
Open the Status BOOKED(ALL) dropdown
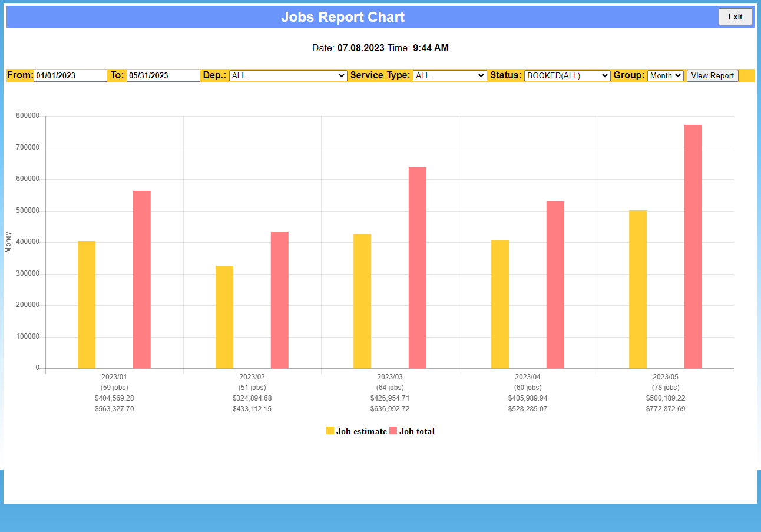(567, 75)
